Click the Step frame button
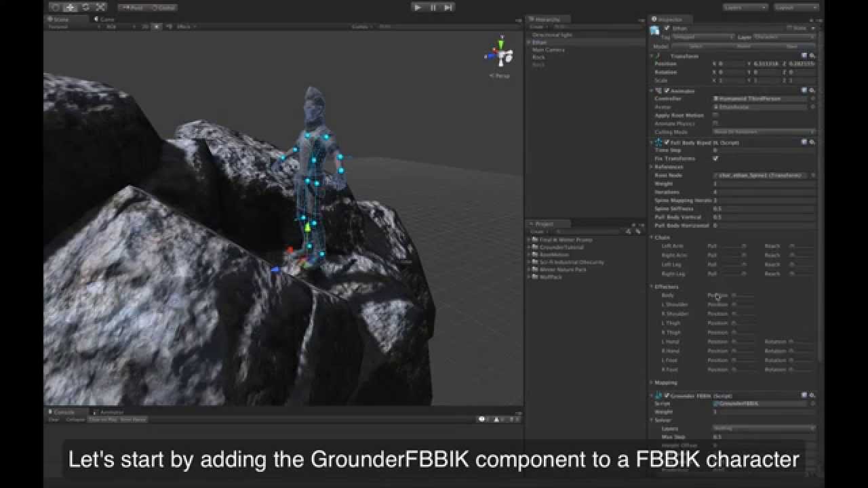This screenshot has width=868, height=488. click(447, 7)
